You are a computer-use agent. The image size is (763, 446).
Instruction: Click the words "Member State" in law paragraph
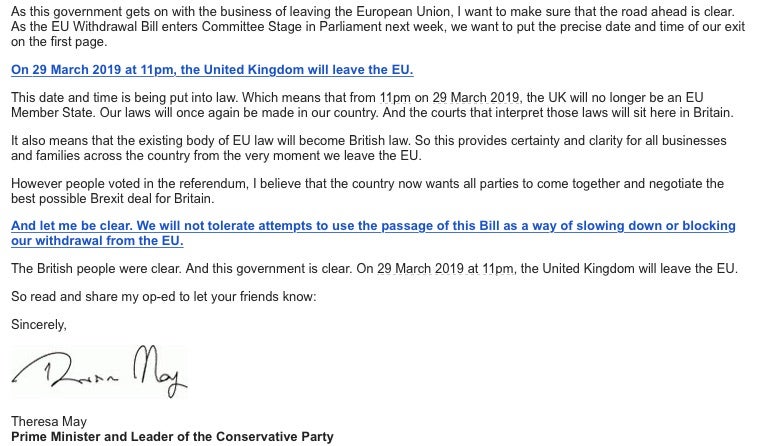click(52, 112)
